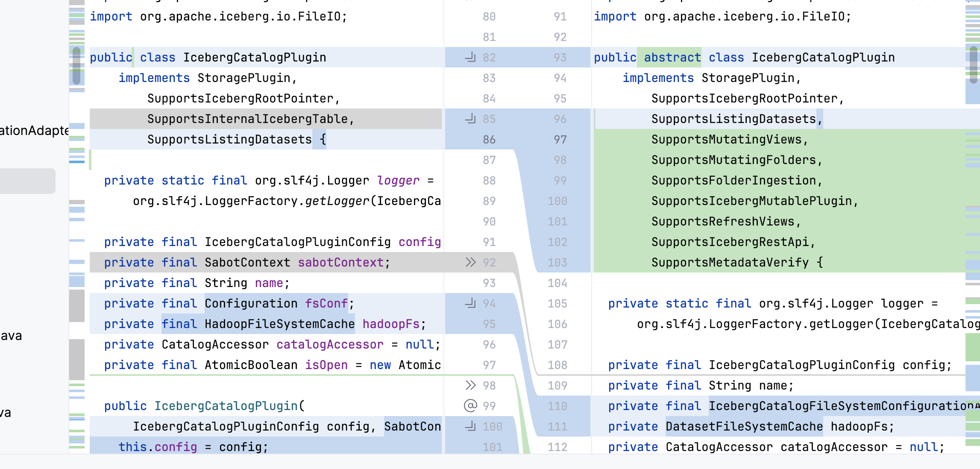
Task: Click 'SupportsInternalIcebergTable' in the left pane
Action: pyautogui.click(x=247, y=119)
